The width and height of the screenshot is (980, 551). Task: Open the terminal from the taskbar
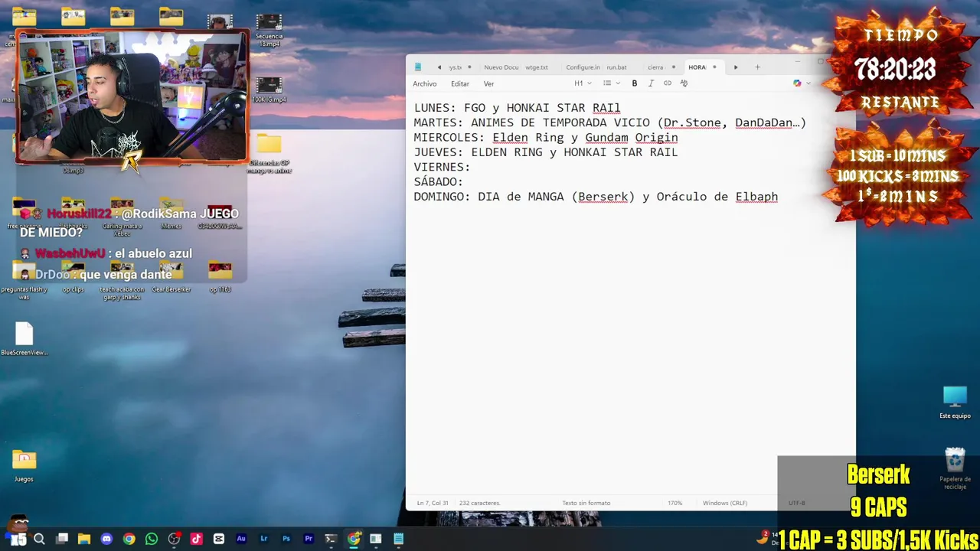(x=331, y=539)
